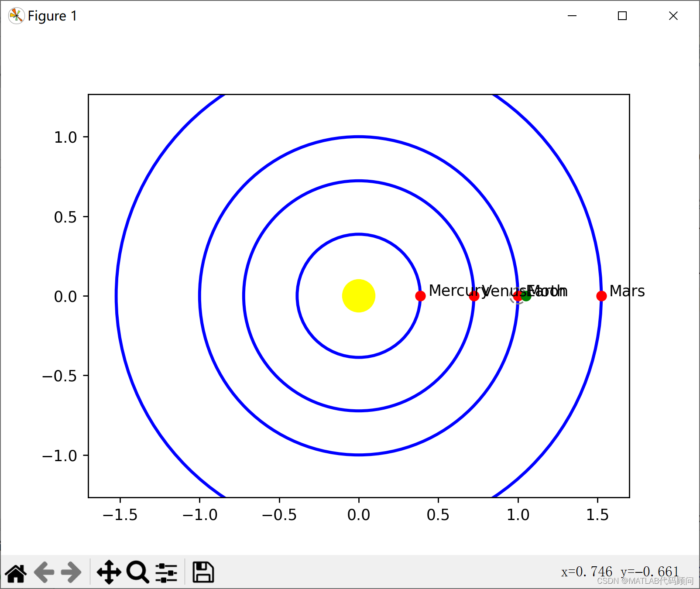Minimize the Figure 1 window
The height and width of the screenshot is (589, 700).
572,16
